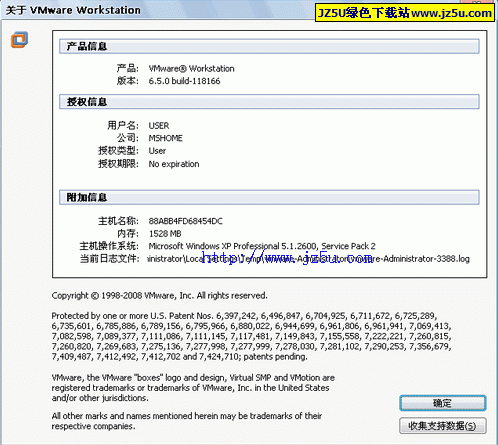Click the 当前日志文件: label
Viewport: 498px width, 445px height.
coord(109,258)
